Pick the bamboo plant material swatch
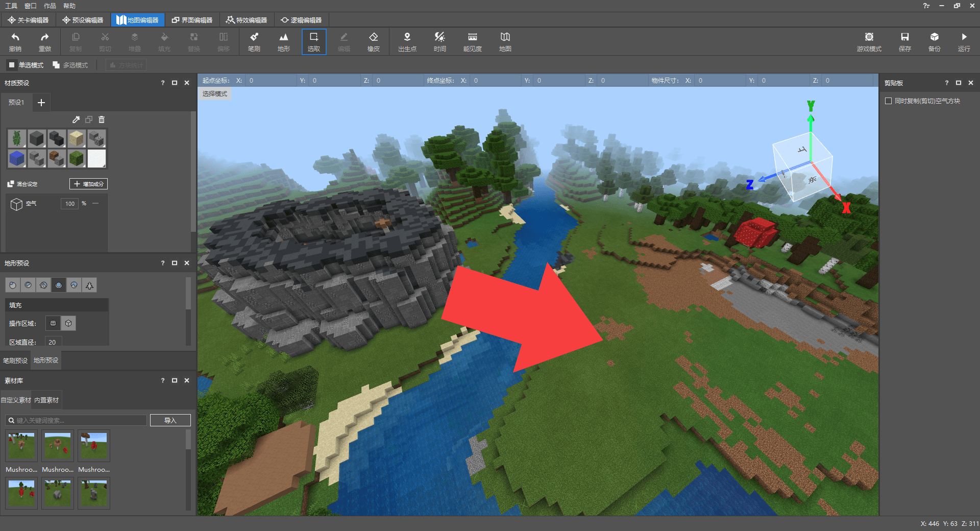The height and width of the screenshot is (531, 980). point(17,138)
